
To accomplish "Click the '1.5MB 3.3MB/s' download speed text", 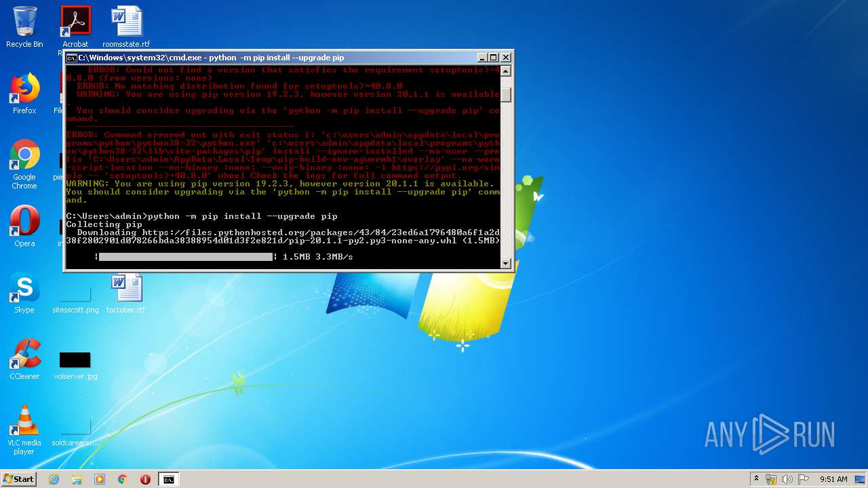I will 317,257.
